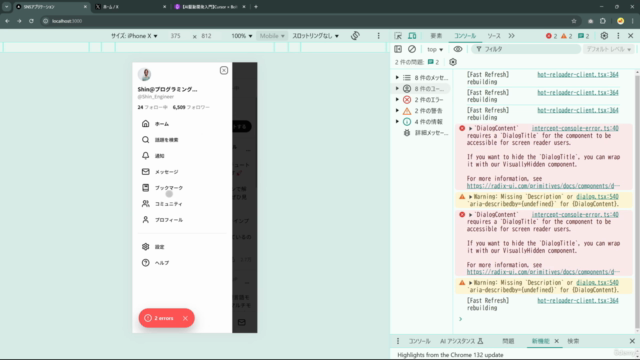Open the スロットリングなし throttling dropdown
The height and width of the screenshot is (360, 640).
316,36
